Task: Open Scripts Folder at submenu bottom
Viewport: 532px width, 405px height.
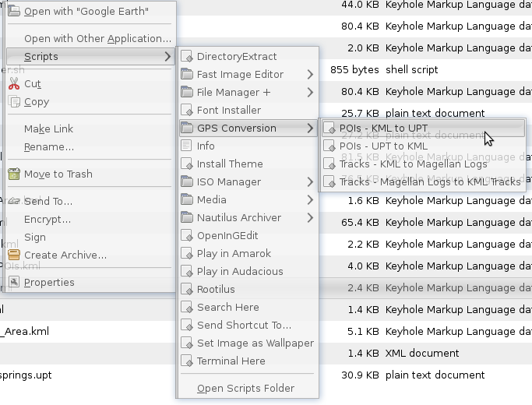Action: pos(248,388)
